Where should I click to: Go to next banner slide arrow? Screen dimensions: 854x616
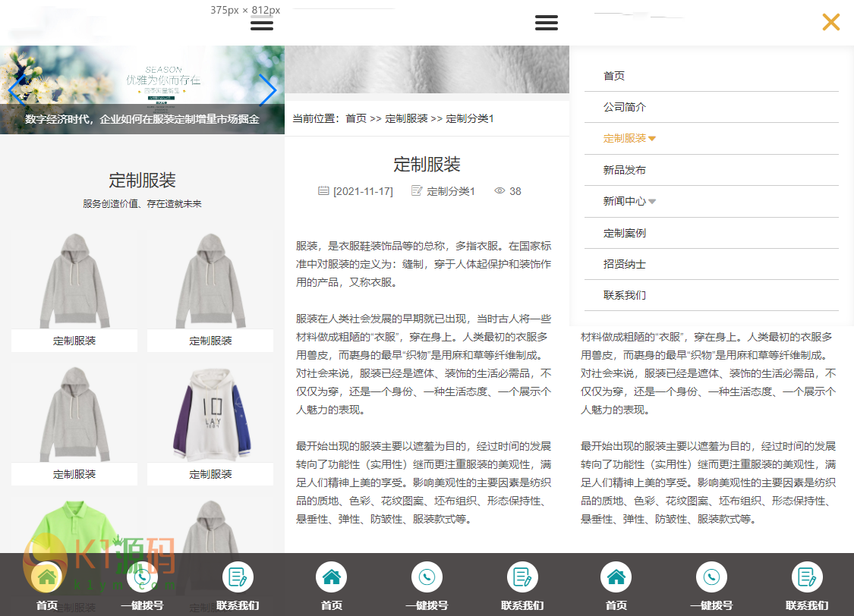[x=267, y=90]
